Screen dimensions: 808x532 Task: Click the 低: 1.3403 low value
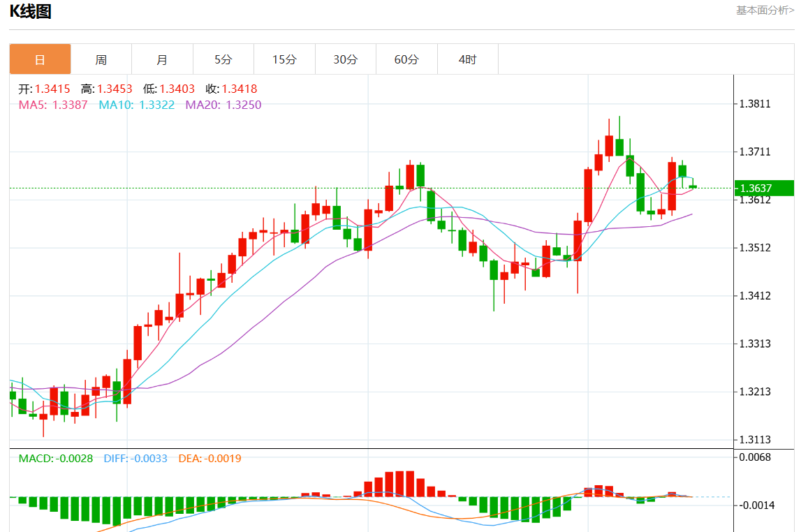tap(168, 89)
